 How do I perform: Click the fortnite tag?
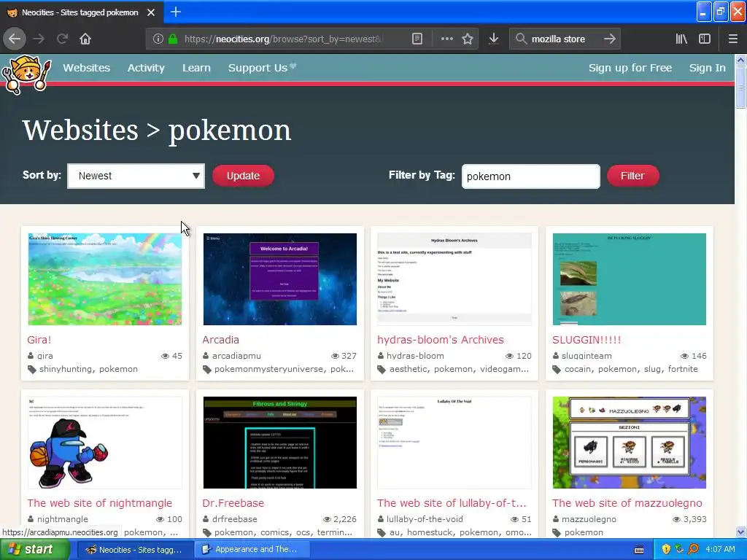pos(683,369)
